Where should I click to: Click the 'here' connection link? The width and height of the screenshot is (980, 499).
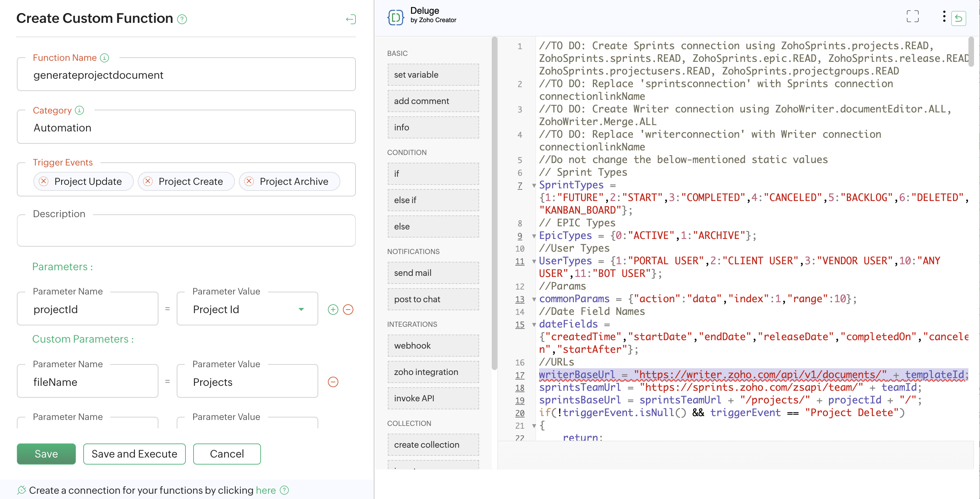(x=266, y=490)
